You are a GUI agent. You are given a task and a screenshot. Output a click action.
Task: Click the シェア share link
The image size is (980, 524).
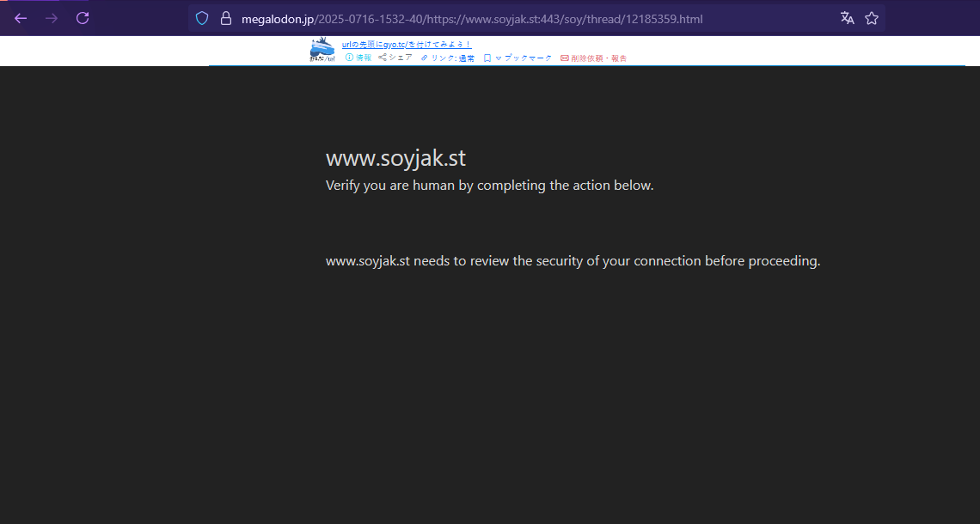(x=395, y=58)
